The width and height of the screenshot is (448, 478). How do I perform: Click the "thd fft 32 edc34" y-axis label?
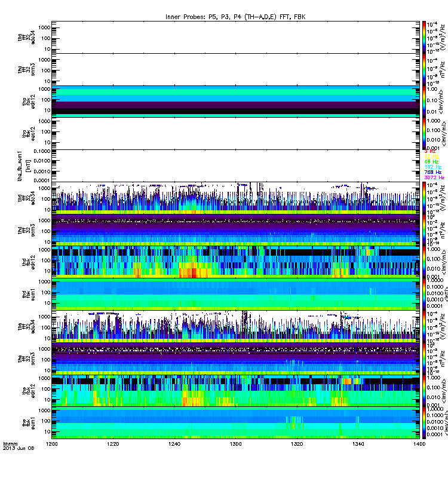coord(26,198)
